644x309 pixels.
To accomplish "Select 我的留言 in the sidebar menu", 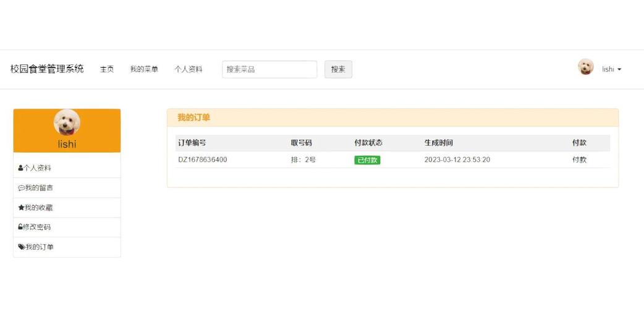I will (67, 188).
